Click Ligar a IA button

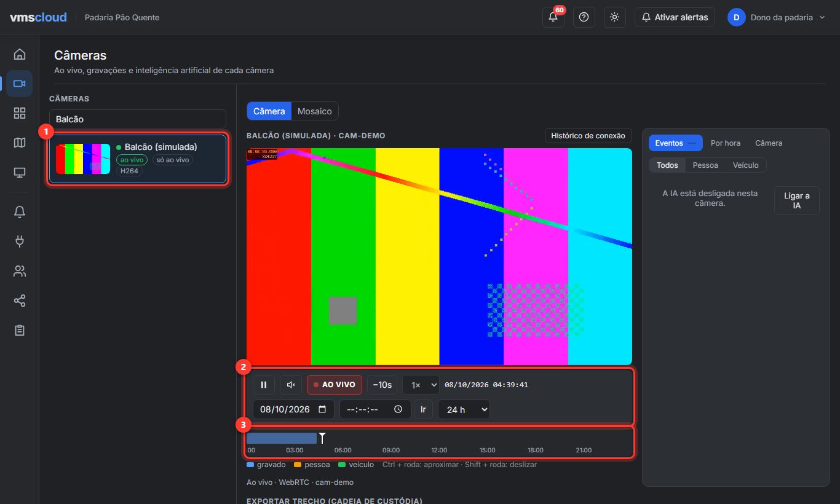click(797, 200)
